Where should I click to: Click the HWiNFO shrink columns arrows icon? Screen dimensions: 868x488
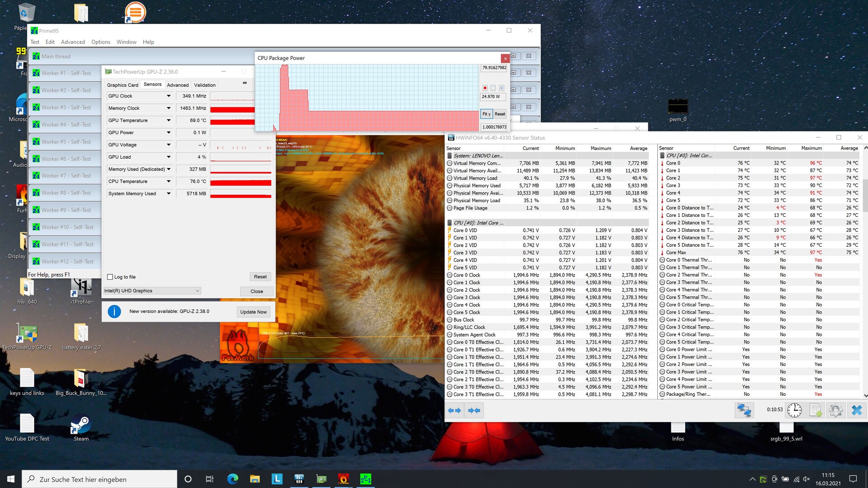474,410
